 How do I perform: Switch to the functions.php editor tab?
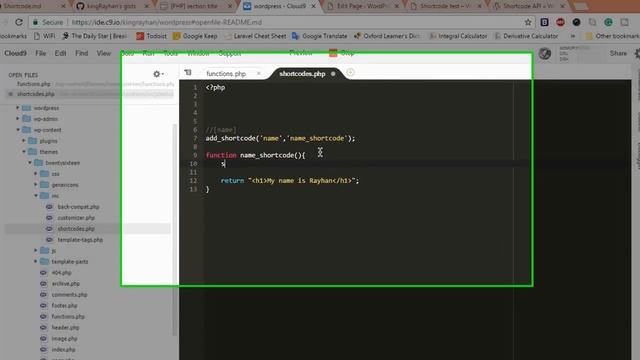(x=226, y=73)
